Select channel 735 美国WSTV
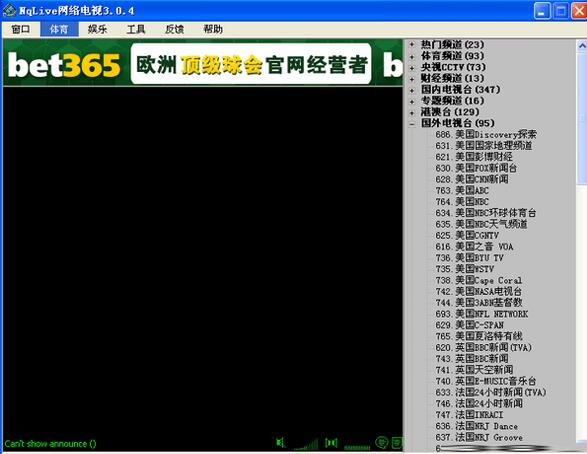Image resolution: width=587 pixels, height=454 pixels. [465, 269]
